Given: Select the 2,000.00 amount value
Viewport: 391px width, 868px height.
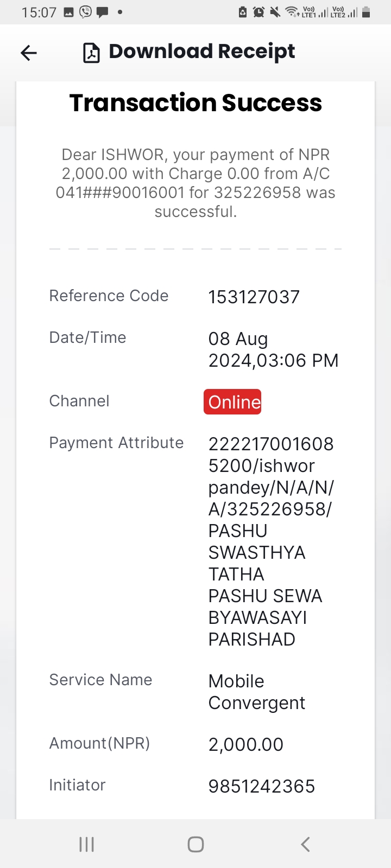Looking at the screenshot, I should tap(245, 744).
